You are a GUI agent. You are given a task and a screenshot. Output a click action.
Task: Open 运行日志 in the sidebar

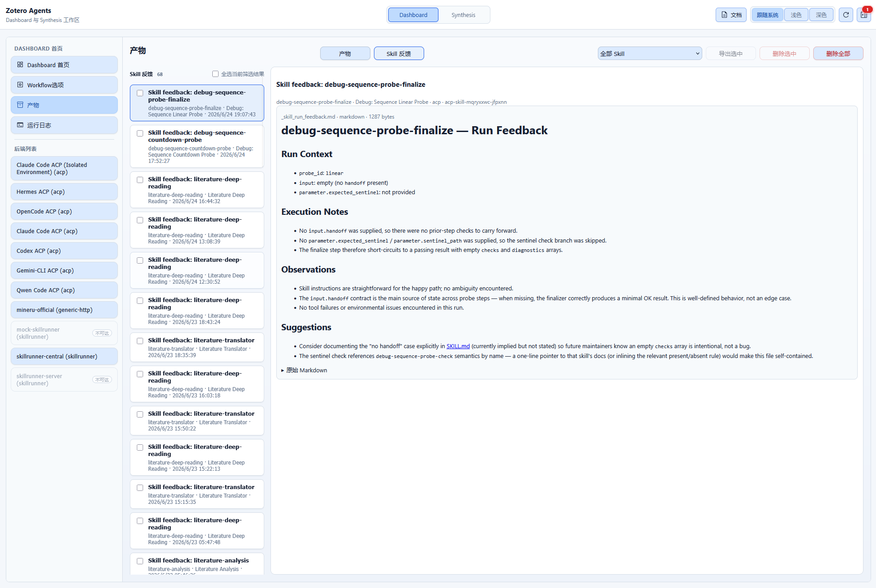click(64, 125)
